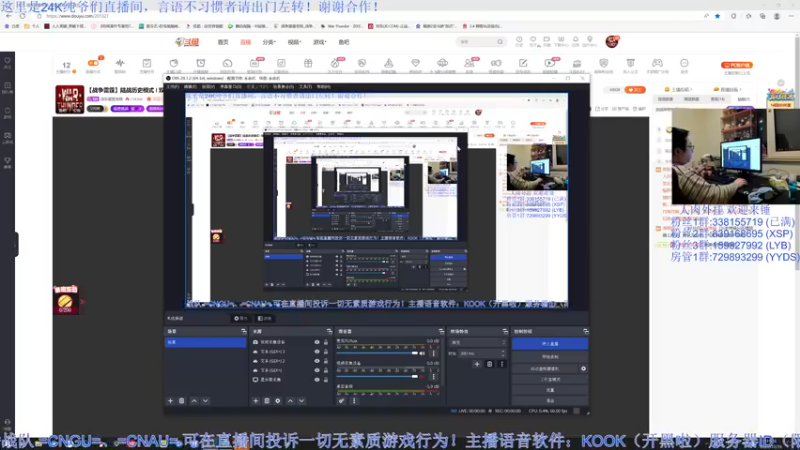The height and width of the screenshot is (450, 800).
Task: Open the Audio Mixer footer options menu
Action: coord(354,401)
